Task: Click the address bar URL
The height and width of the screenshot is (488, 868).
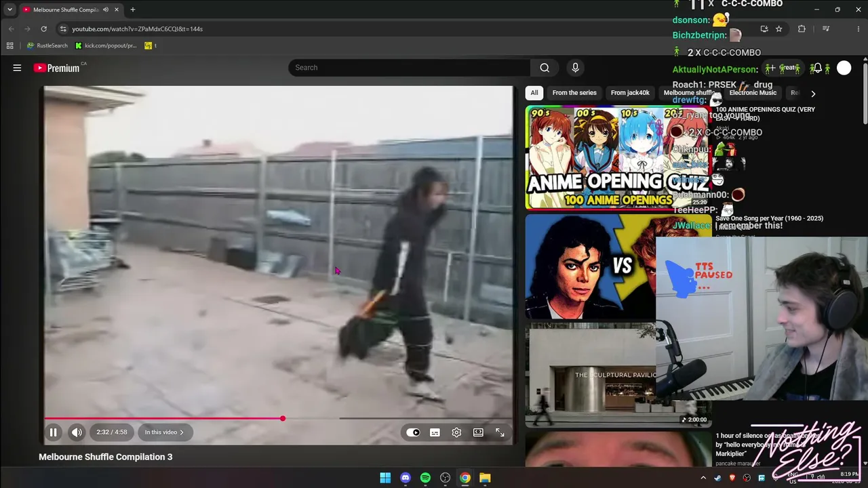Action: coord(138,29)
